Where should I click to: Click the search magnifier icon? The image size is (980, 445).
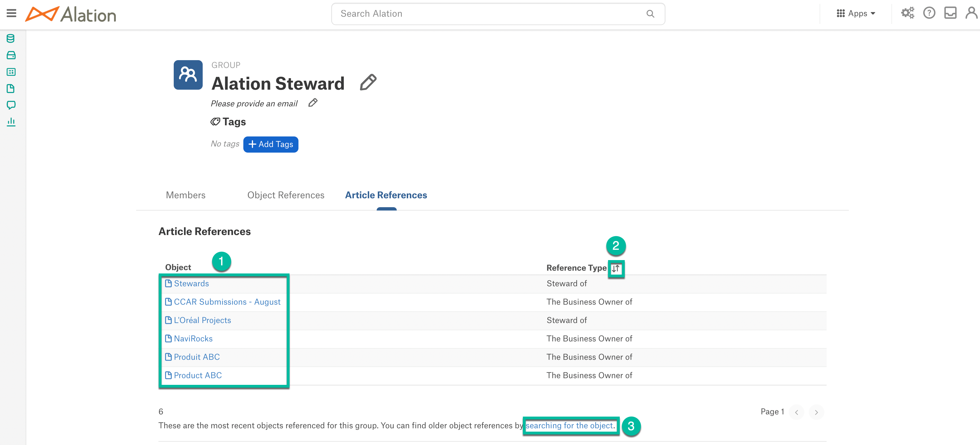pyautogui.click(x=650, y=14)
